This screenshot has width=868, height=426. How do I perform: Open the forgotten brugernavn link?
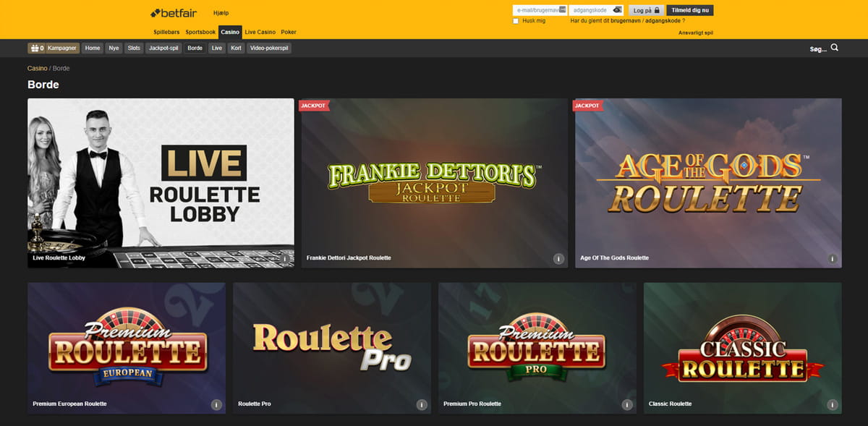click(x=627, y=21)
